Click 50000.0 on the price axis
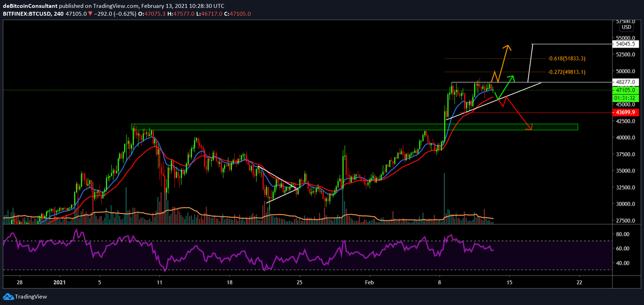The width and height of the screenshot is (644, 305). coord(625,71)
